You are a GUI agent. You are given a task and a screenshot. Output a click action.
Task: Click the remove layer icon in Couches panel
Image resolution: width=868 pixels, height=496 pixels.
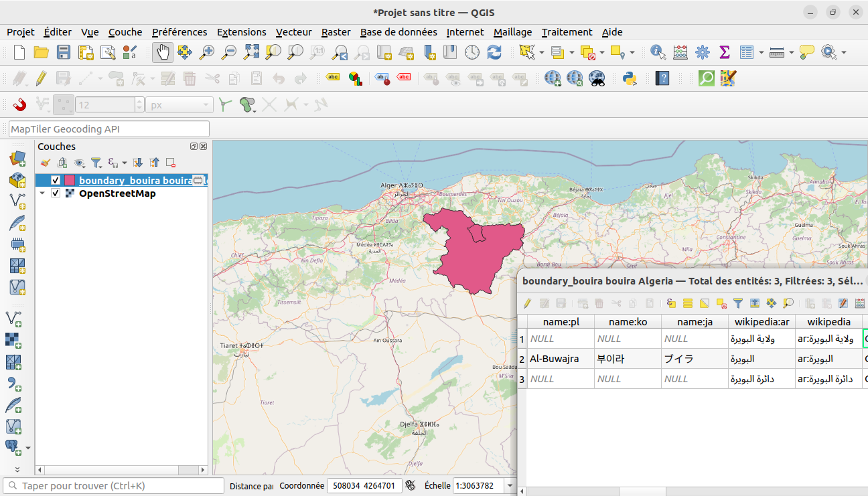(x=171, y=163)
